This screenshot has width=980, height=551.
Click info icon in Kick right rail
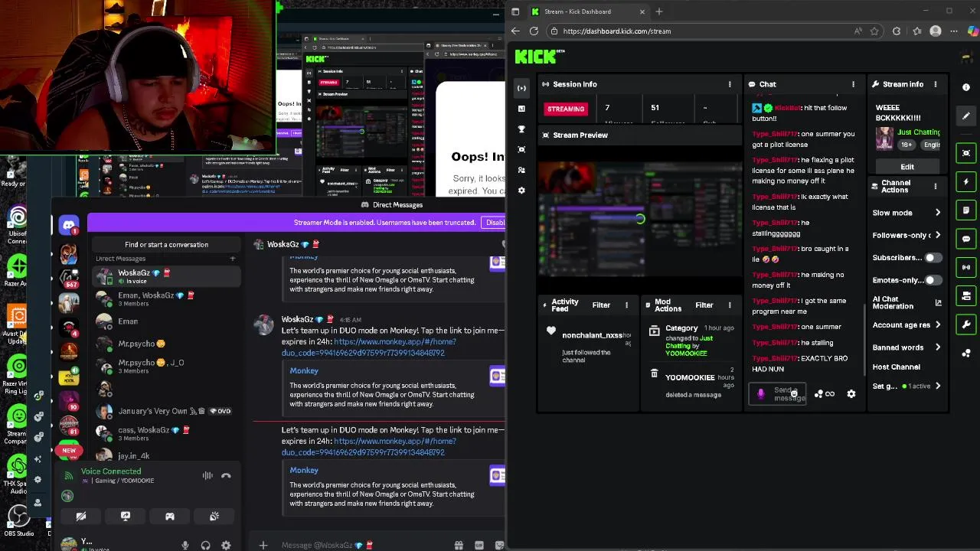click(x=966, y=87)
